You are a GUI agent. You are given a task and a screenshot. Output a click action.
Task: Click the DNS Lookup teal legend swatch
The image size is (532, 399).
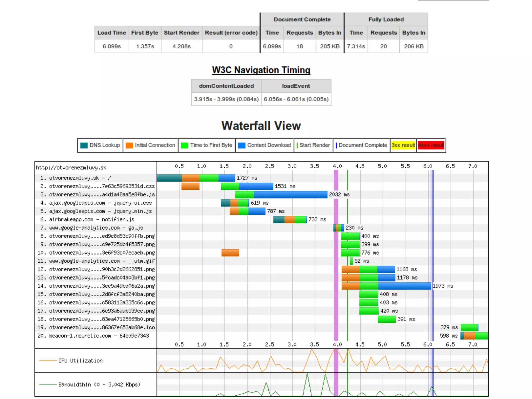click(x=84, y=145)
